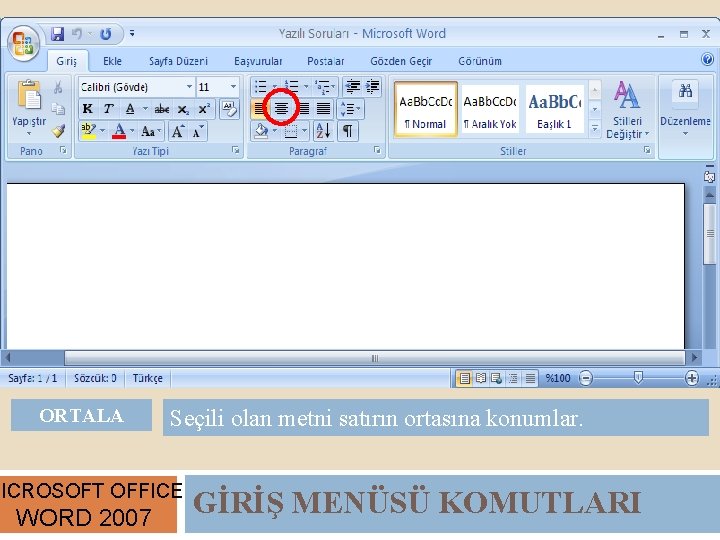Apply yellow text highlight color

[x=88, y=131]
